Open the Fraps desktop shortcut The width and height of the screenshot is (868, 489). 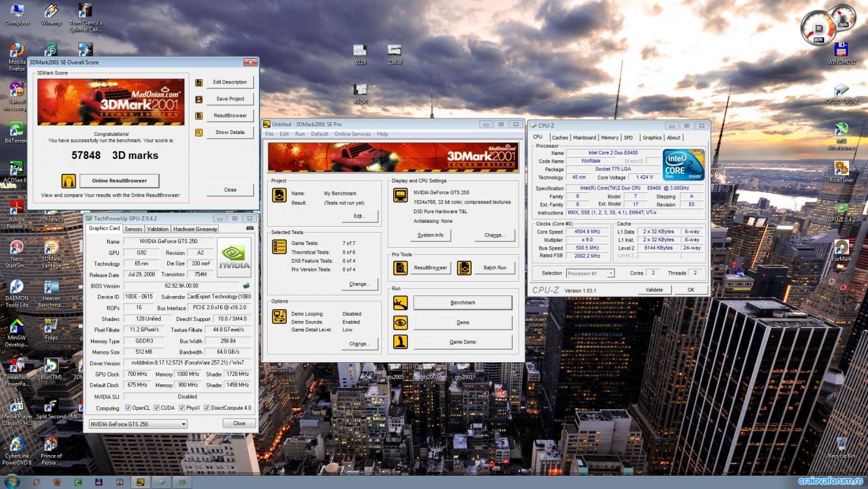[51, 329]
